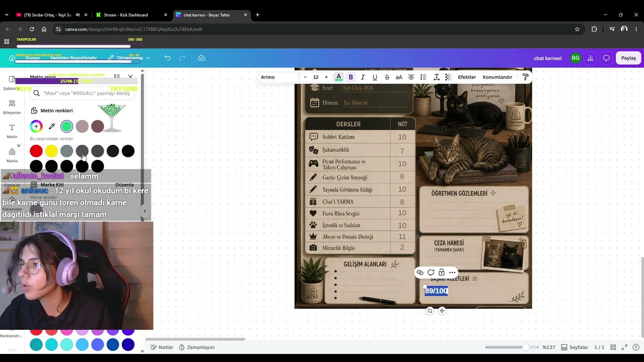This screenshot has width=644, height=362.
Task: Open the Konumlandır options
Action: pyautogui.click(x=498, y=77)
